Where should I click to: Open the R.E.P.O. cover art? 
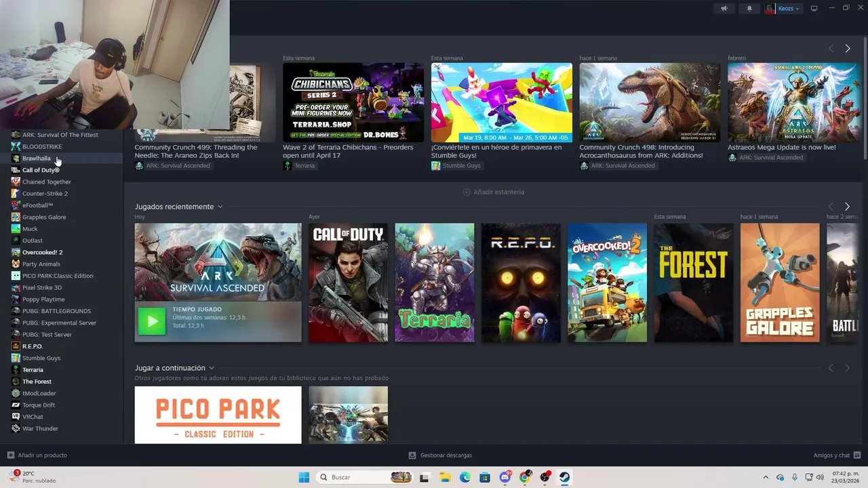point(521,283)
